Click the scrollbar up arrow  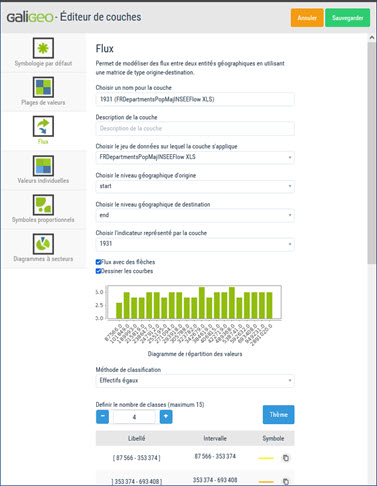[372, 38]
